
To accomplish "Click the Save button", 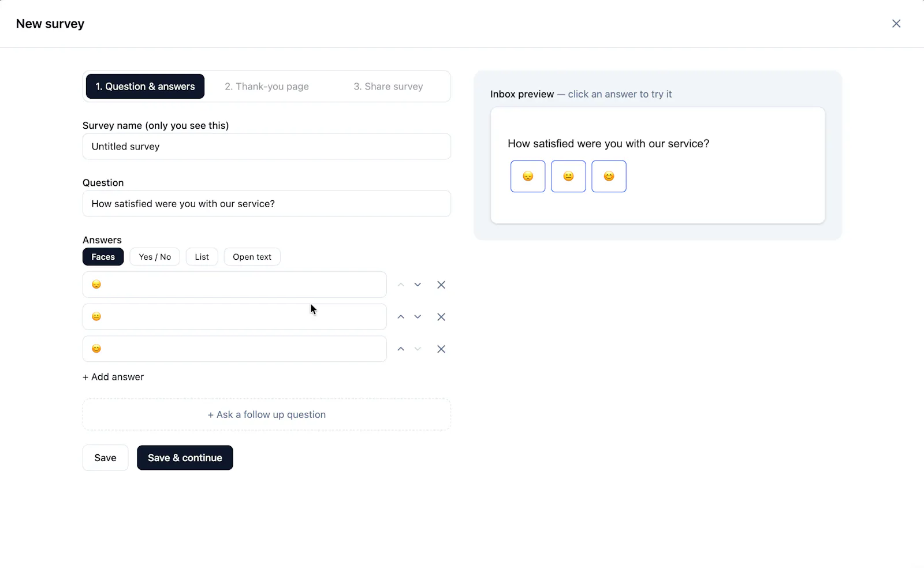I will click(x=105, y=458).
